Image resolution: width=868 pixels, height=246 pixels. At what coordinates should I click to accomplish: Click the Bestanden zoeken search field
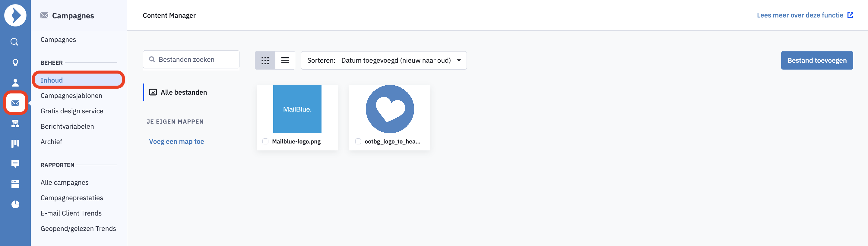coord(191,59)
